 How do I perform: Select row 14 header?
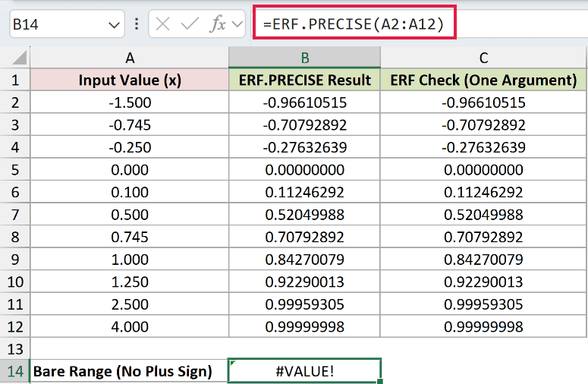coord(15,371)
